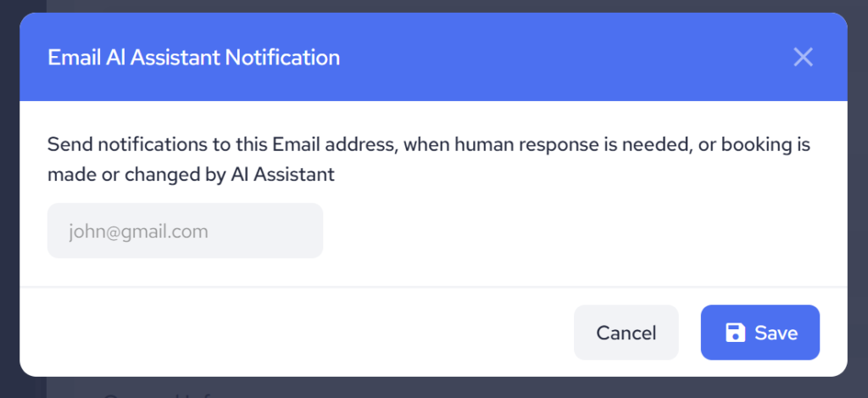Dismiss the modal using the top-right X
Viewport: 868px width, 398px height.
[802, 58]
